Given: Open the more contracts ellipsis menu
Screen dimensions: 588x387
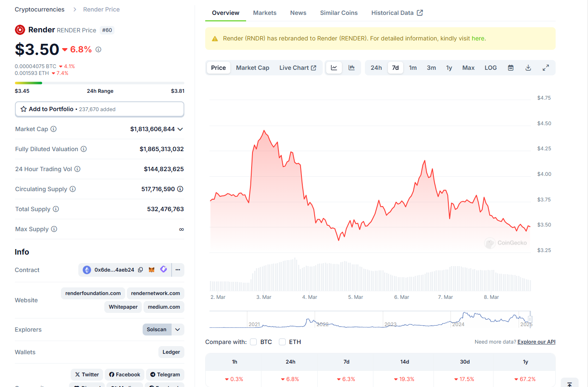Looking at the screenshot, I should click(x=178, y=270).
